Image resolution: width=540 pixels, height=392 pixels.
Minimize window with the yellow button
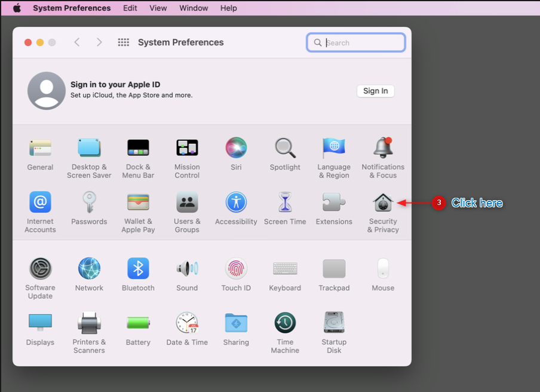[40, 42]
